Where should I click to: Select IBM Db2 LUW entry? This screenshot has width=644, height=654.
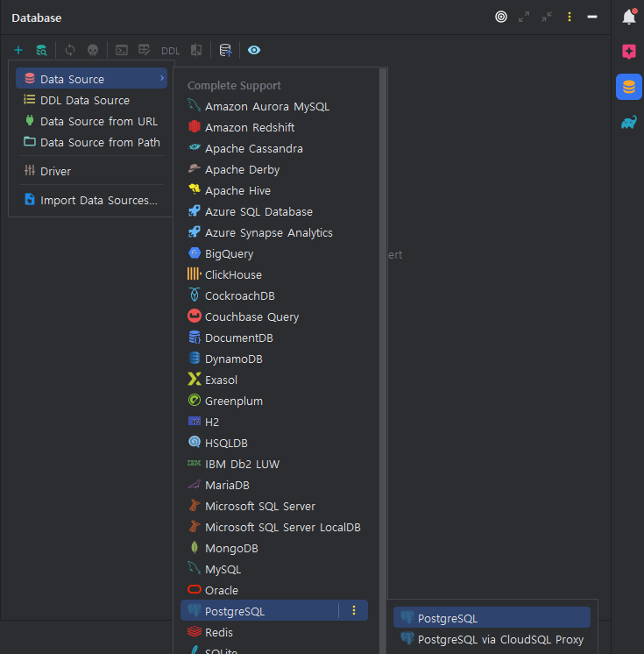coord(274,464)
